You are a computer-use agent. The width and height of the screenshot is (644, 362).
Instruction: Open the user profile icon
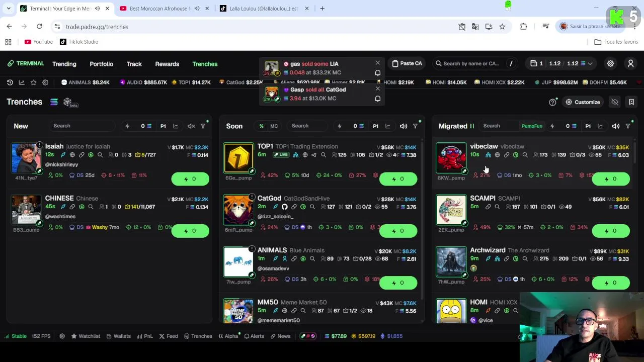630,64
